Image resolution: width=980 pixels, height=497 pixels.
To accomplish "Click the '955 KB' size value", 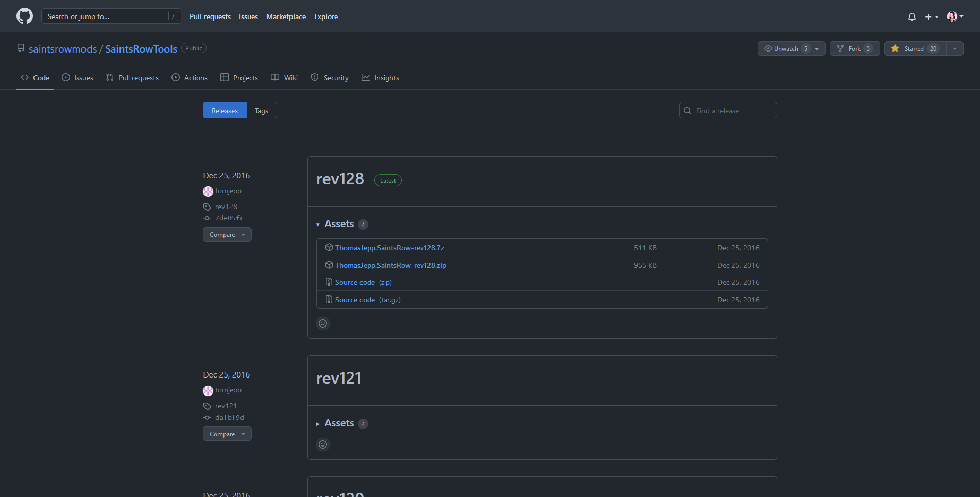I will click(x=645, y=265).
